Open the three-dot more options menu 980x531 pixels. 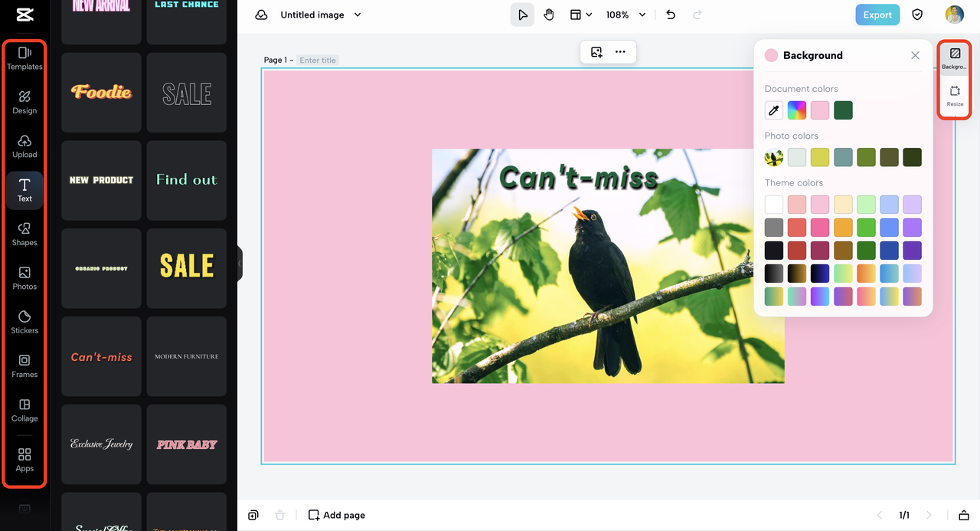[620, 52]
